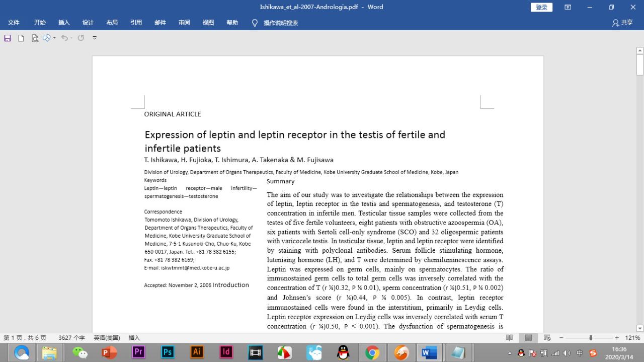
Task: Show hidden system tray icons
Action: pos(510,353)
